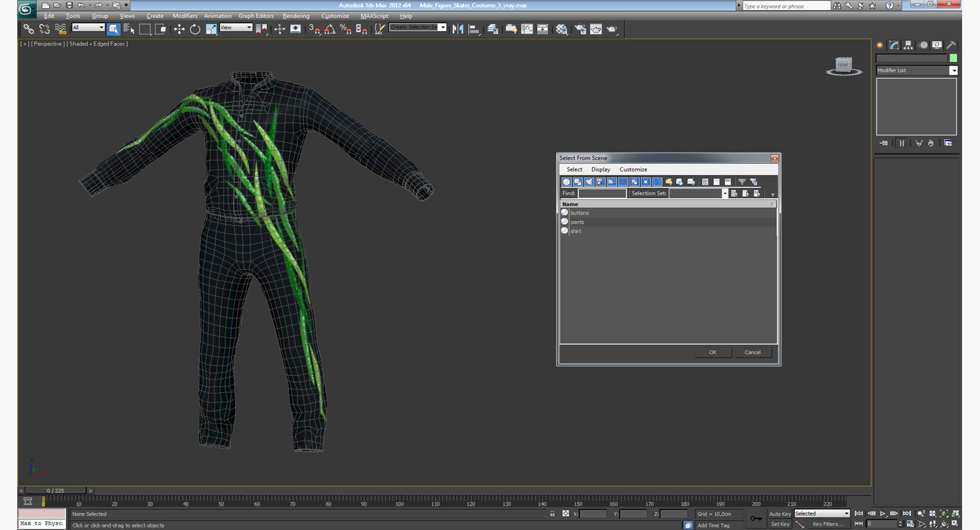The width and height of the screenshot is (980, 530).
Task: Open the application menu button
Action: click(x=27, y=9)
